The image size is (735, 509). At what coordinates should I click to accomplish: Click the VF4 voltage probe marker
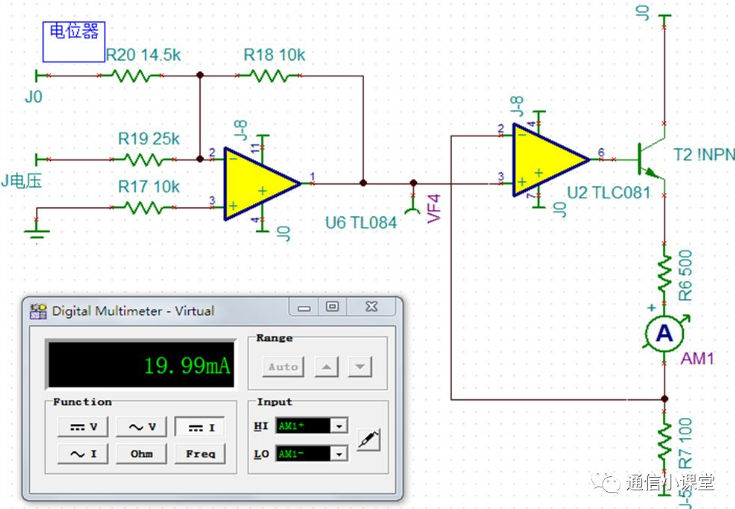[413, 201]
